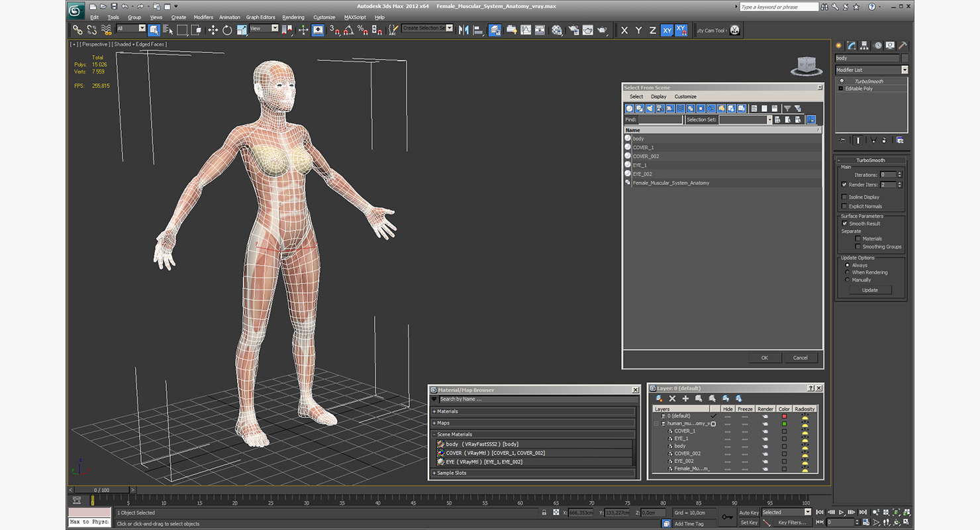
Task: Open the MAXScript menu
Action: pos(356,17)
